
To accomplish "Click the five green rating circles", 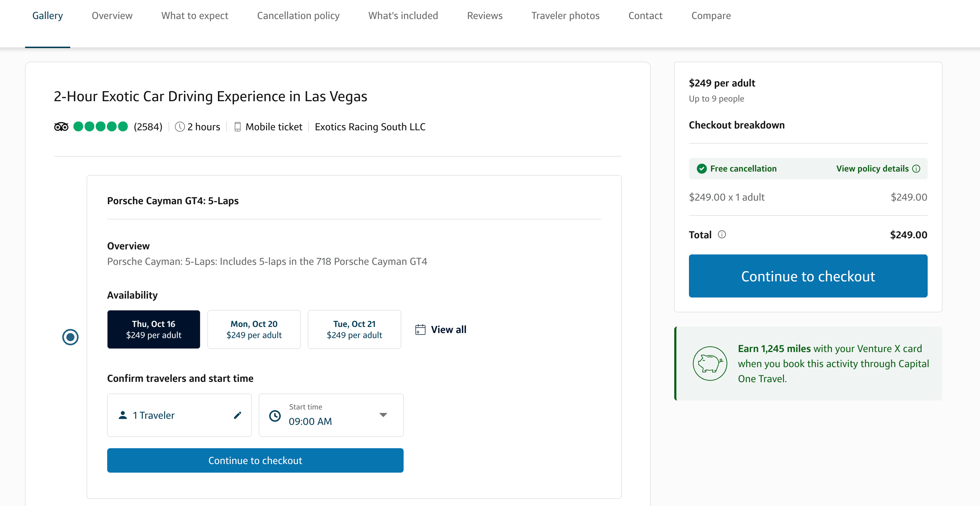I will tap(100, 127).
